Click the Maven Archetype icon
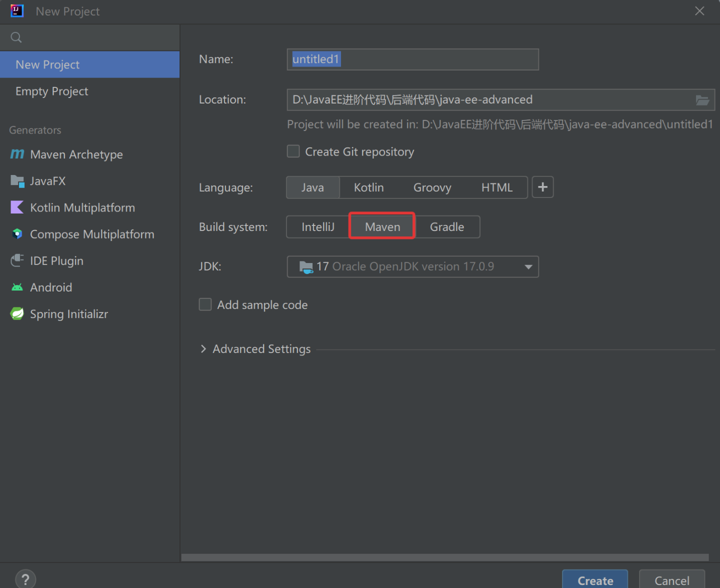The image size is (720, 588). (x=17, y=154)
